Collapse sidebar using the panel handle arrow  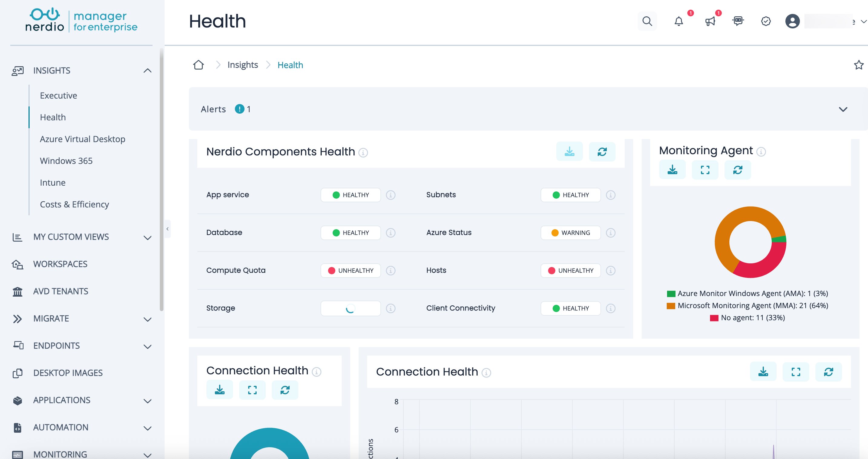167,229
